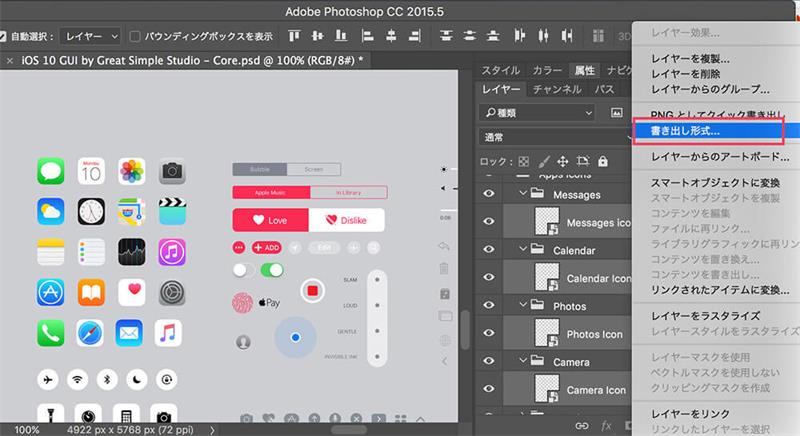Image resolution: width=800 pixels, height=436 pixels.
Task: Click the pixel layer filter icon
Action: coord(617,112)
